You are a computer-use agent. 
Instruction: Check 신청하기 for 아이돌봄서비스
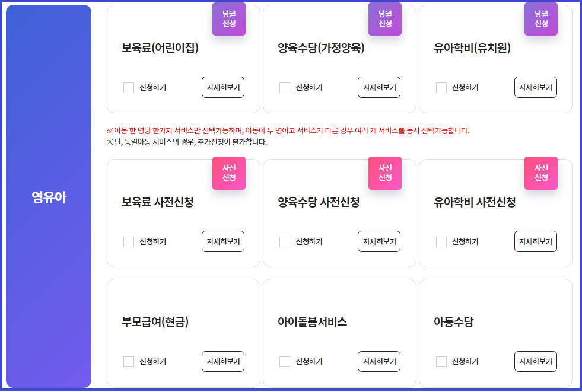pyautogui.click(x=284, y=361)
